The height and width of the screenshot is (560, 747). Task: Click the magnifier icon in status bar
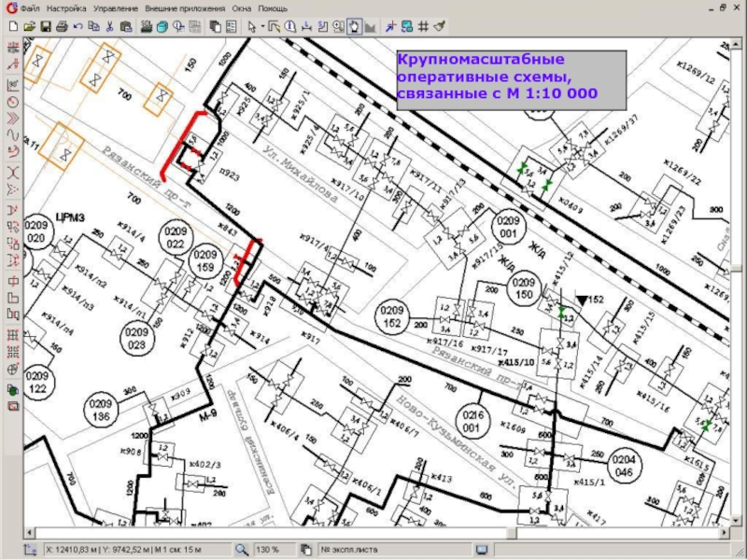241,550
